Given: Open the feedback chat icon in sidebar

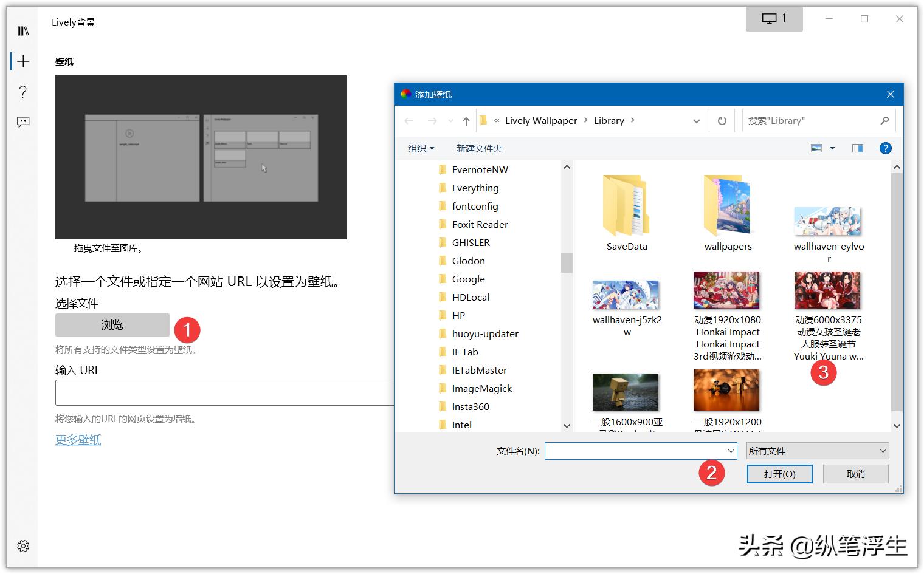Looking at the screenshot, I should click(22, 122).
